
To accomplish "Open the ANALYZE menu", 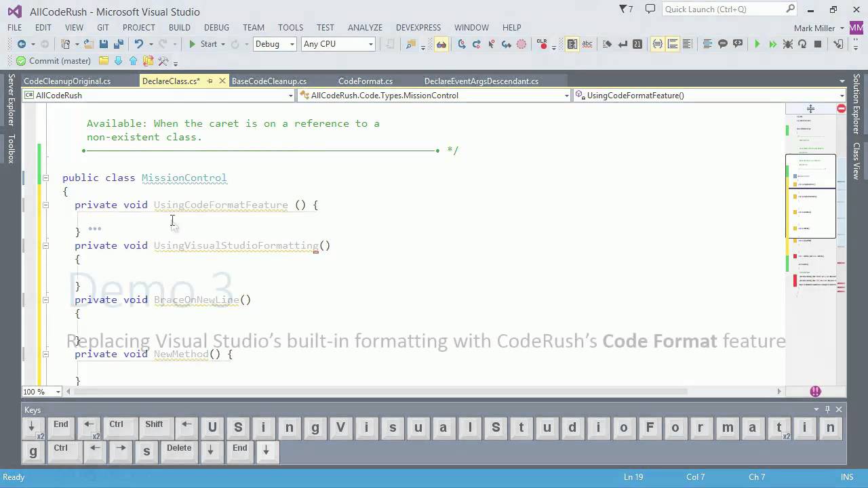I will point(365,28).
